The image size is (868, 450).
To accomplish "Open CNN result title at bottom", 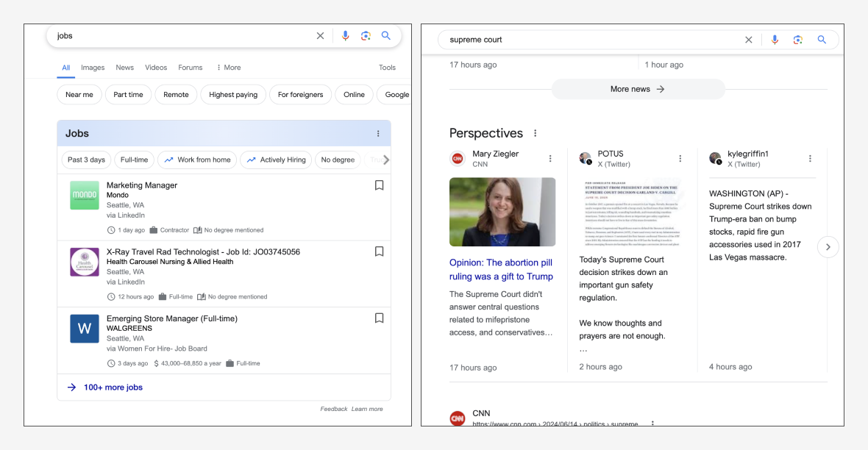I will click(481, 413).
